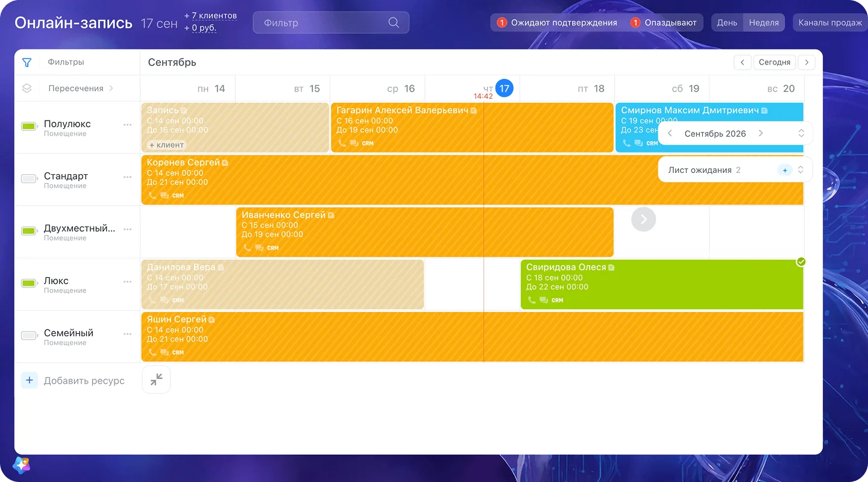Toggle the Люкс resource switch
Image resolution: width=868 pixels, height=482 pixels.
coord(29,283)
